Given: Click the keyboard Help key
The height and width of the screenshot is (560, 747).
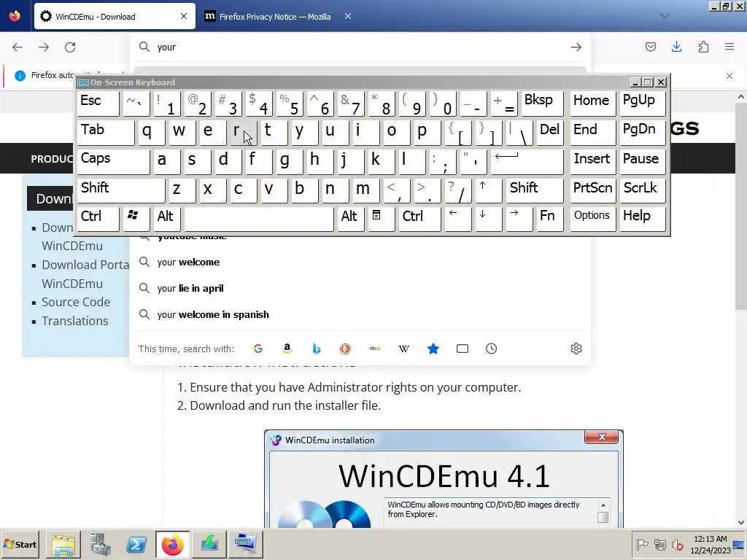Looking at the screenshot, I should pyautogui.click(x=642, y=219).
